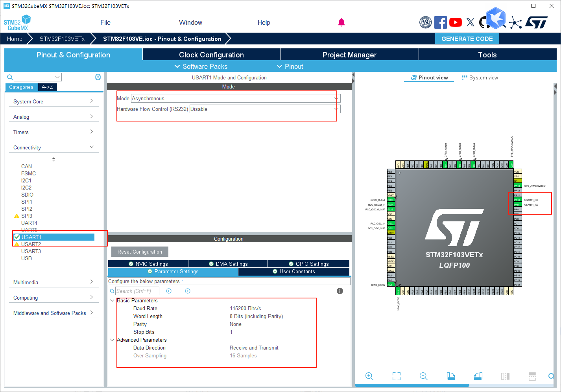Screen dimensions: 561x392
Task: Expand the Timers category
Action: tap(54, 132)
